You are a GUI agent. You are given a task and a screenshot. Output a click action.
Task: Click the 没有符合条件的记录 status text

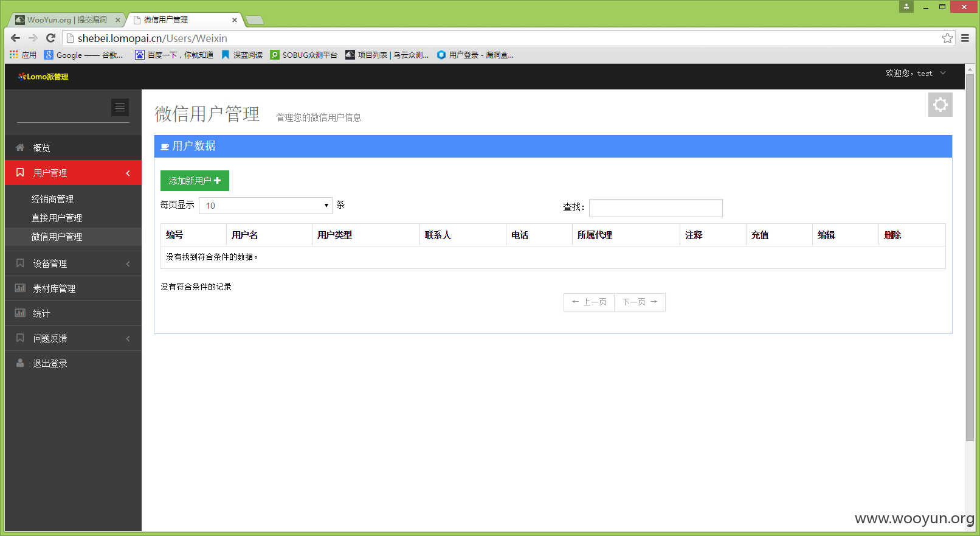[x=196, y=287]
